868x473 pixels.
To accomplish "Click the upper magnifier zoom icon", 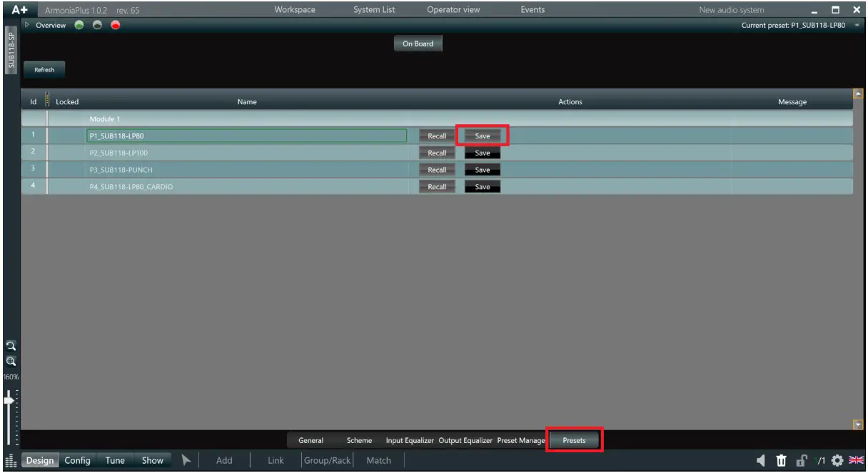I will pyautogui.click(x=9, y=346).
